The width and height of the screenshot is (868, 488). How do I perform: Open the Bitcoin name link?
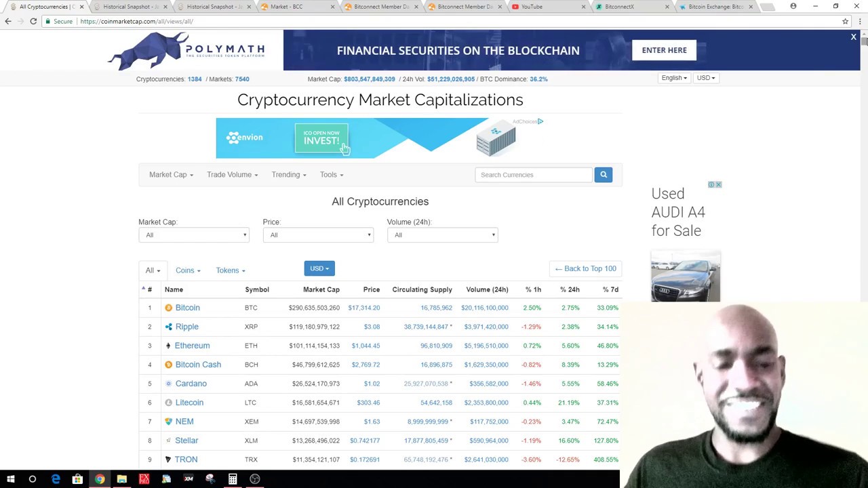[187, 308]
